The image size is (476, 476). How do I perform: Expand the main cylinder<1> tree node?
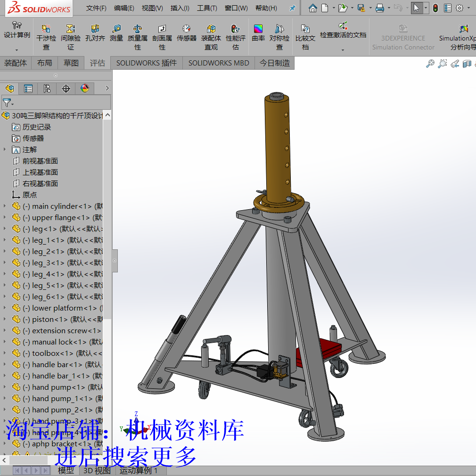(4, 206)
